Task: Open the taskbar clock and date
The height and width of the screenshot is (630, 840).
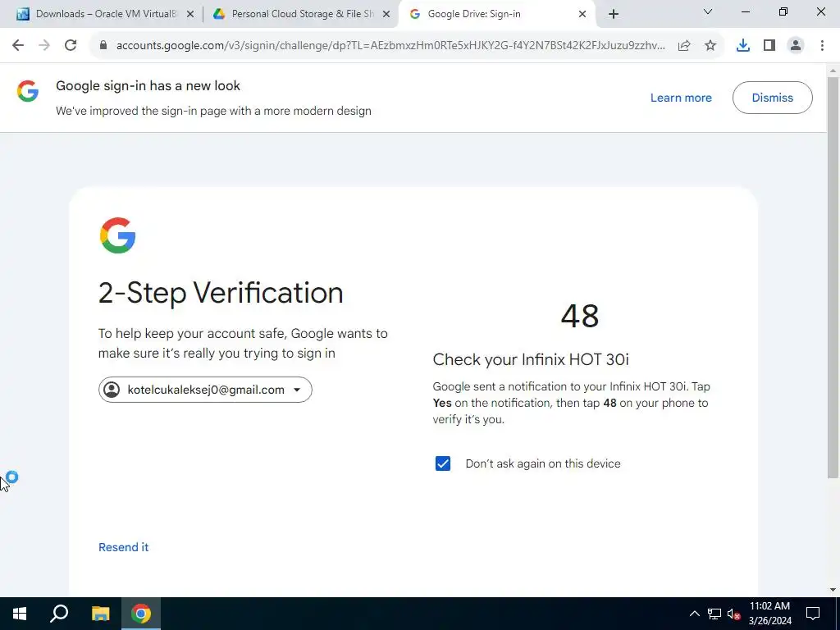Action: pos(769,614)
